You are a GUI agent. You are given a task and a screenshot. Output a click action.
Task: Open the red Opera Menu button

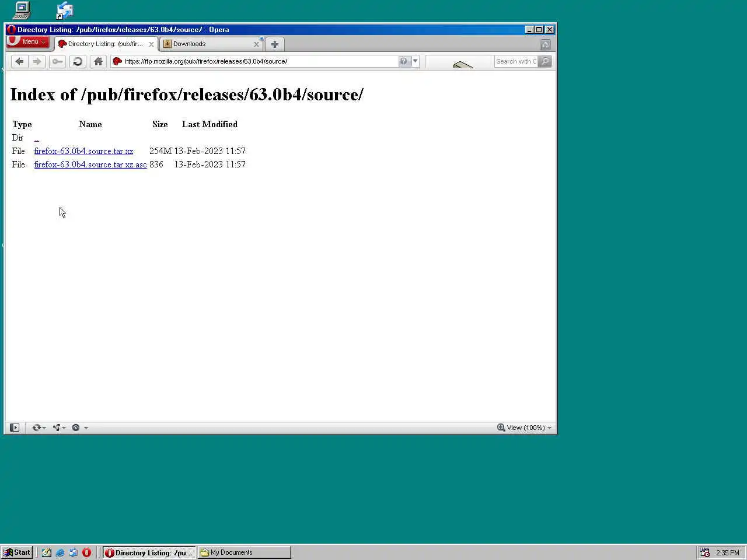click(27, 42)
